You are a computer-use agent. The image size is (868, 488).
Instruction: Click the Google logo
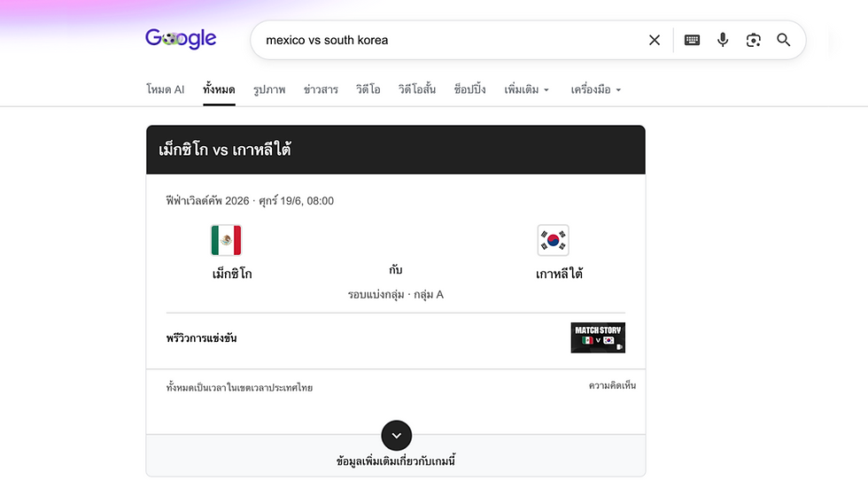tap(181, 39)
